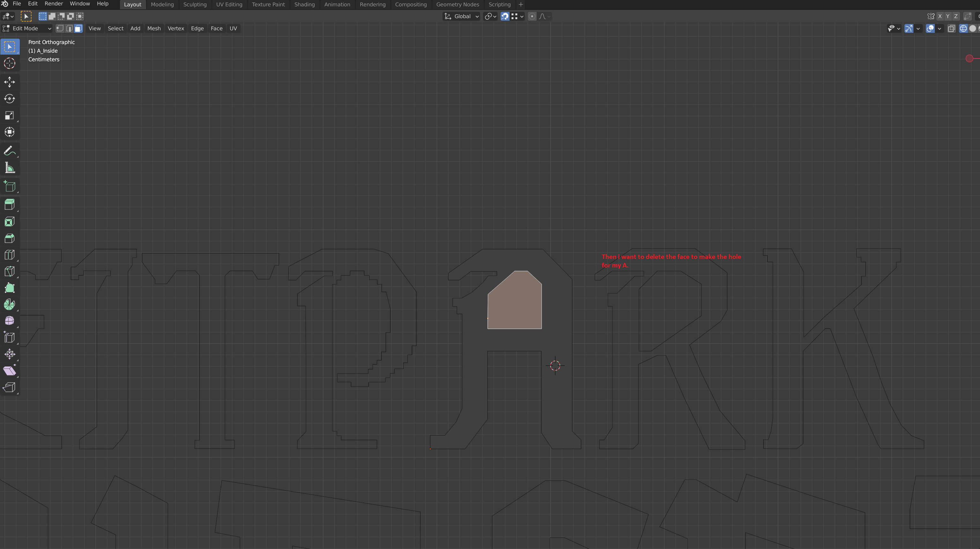
Task: Open the pivot point dropdown
Action: point(490,16)
